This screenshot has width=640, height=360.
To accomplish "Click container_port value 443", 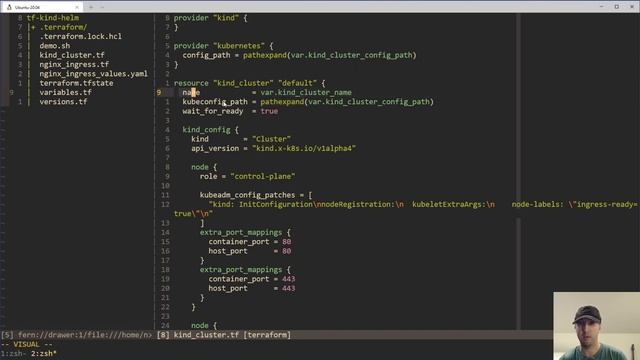I will 288,279.
